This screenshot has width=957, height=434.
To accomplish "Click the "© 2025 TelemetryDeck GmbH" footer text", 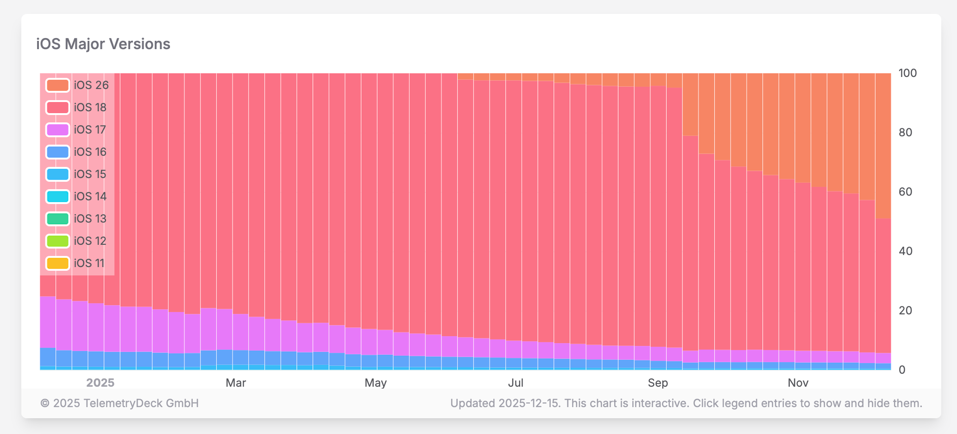I will click(x=119, y=404).
